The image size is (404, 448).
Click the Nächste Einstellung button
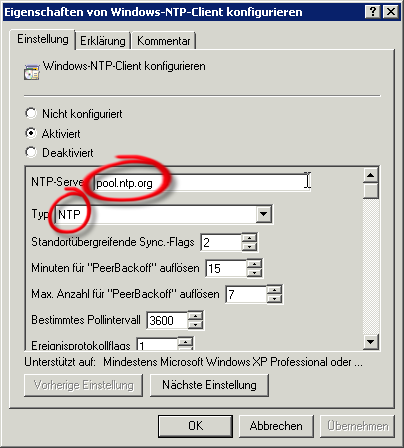[x=209, y=385]
